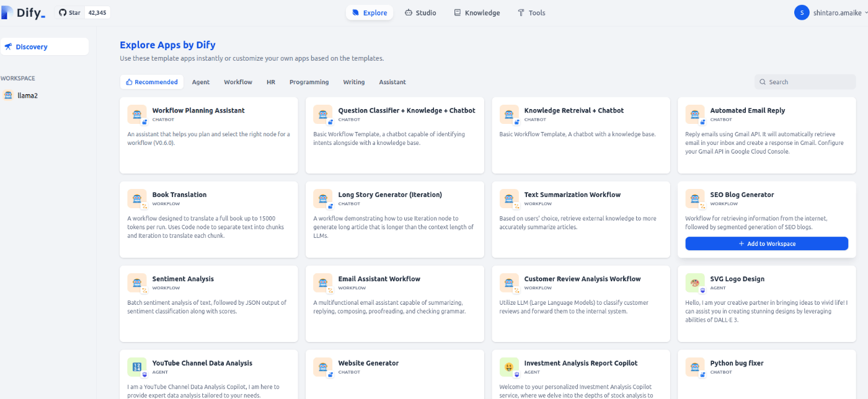Click Book Translation robot icon
868x399 pixels.
click(x=137, y=199)
